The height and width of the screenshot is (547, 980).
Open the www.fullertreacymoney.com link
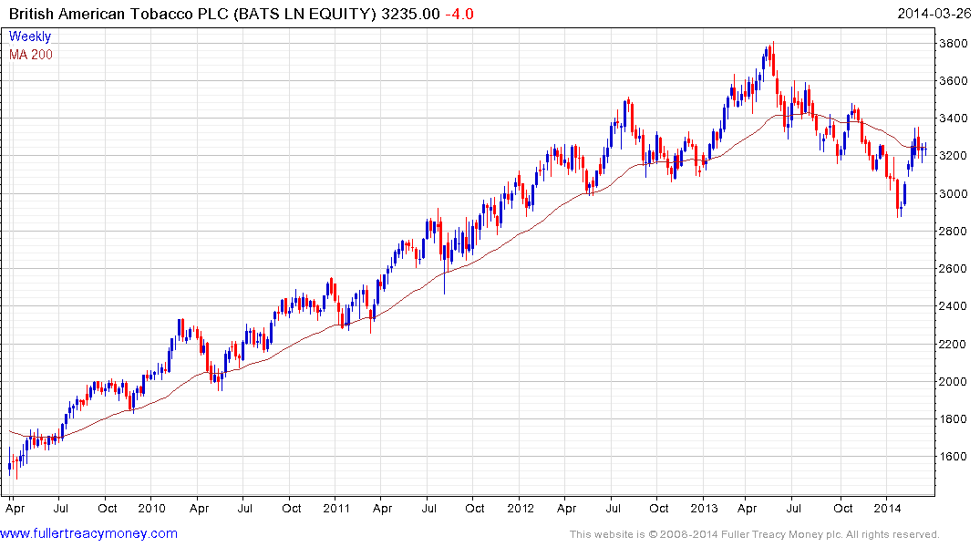[88, 533]
